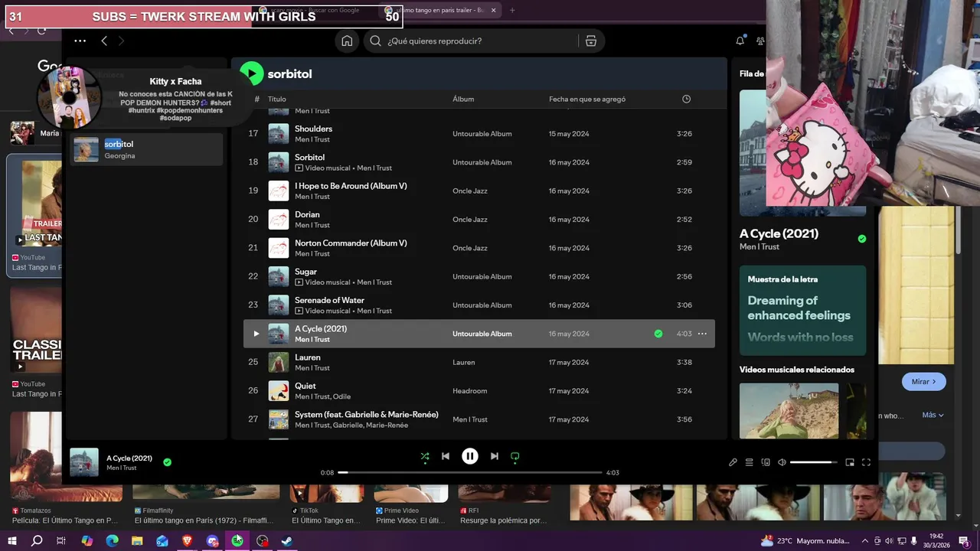The image size is (980, 551).
Task: Open the play queue icon
Action: pos(750,462)
